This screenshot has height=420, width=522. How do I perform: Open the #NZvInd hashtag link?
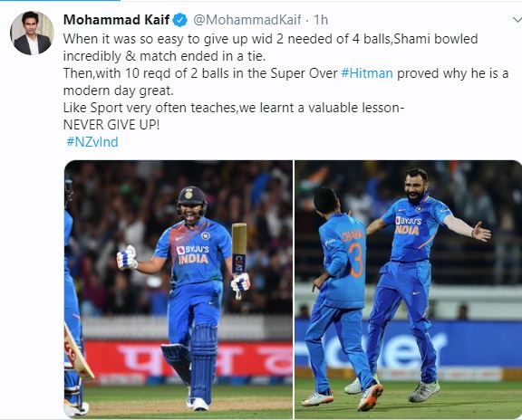(x=92, y=142)
